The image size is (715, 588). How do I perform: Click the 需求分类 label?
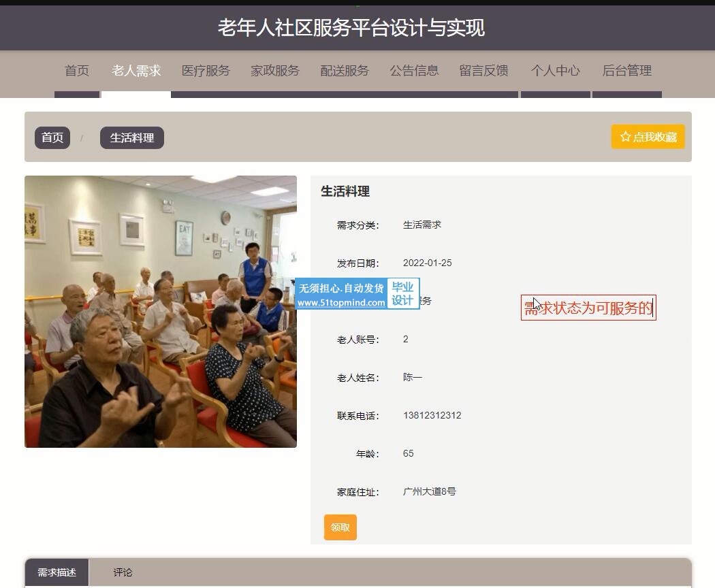click(358, 225)
